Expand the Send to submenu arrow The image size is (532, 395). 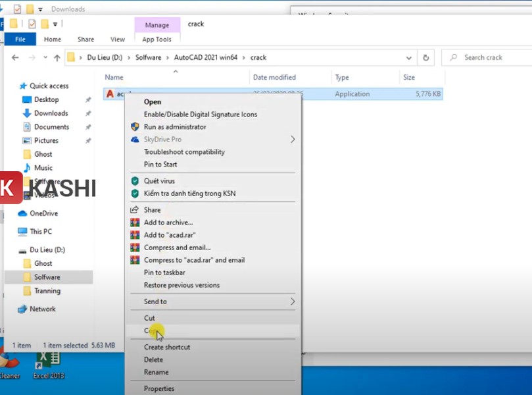(x=292, y=302)
